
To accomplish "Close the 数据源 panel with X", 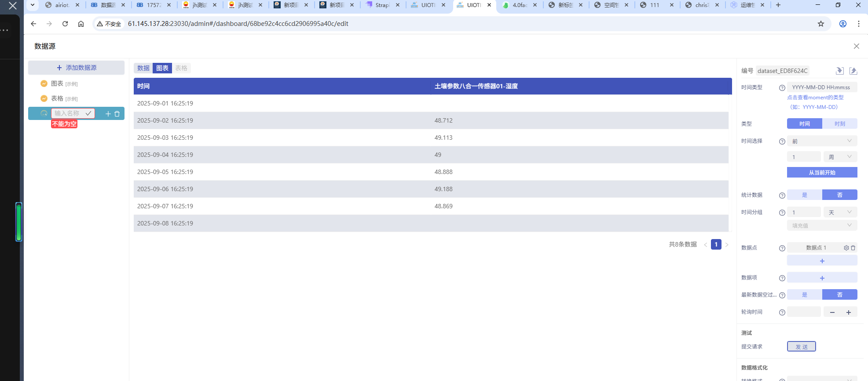I will pos(857,46).
